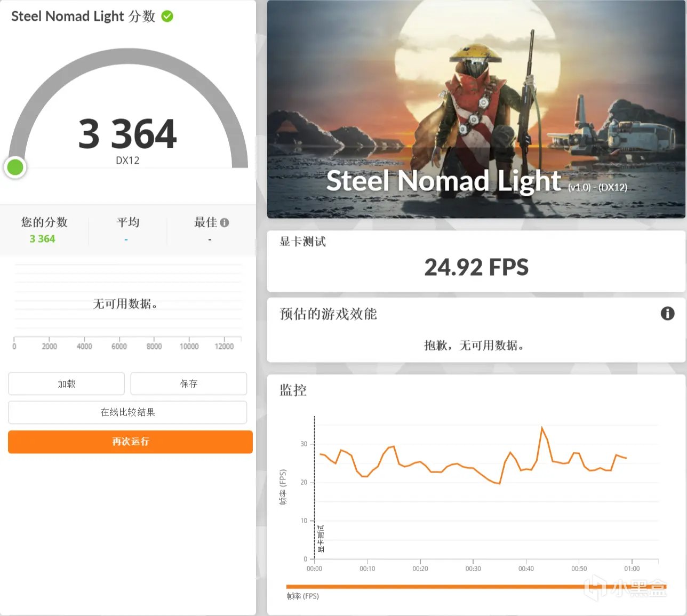
Task: Click the peak of the FPS line graph
Action: (542, 428)
